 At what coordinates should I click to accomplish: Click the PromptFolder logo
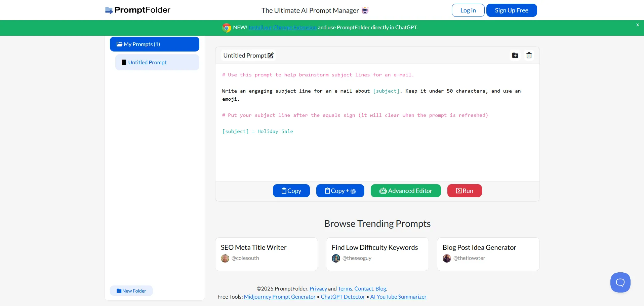(138, 10)
